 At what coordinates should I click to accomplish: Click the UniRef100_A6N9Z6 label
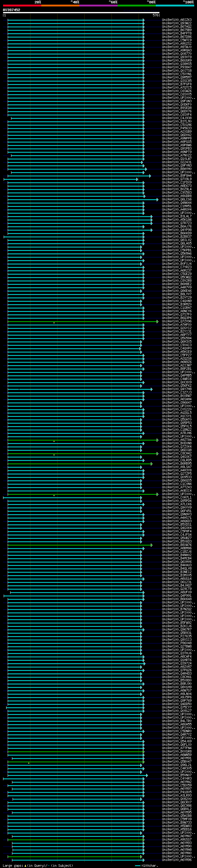176,362
